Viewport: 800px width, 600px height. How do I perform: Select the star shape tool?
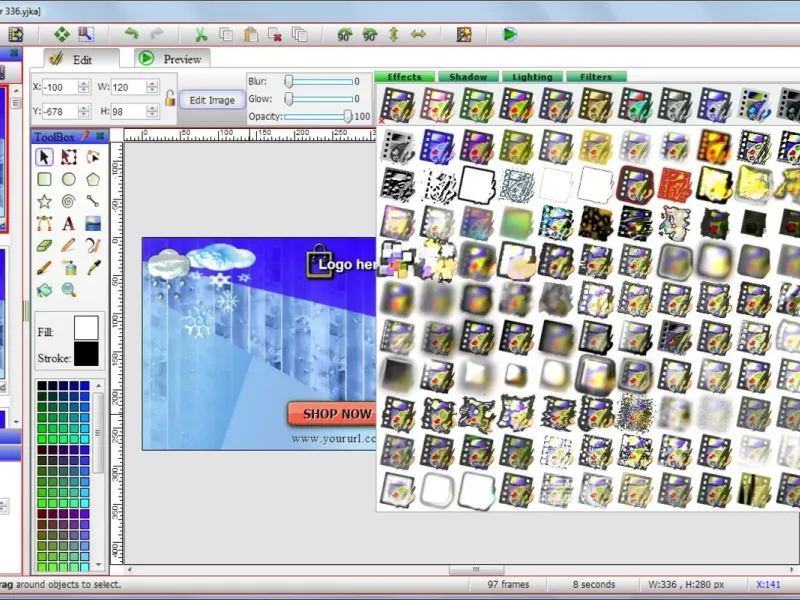(44, 202)
